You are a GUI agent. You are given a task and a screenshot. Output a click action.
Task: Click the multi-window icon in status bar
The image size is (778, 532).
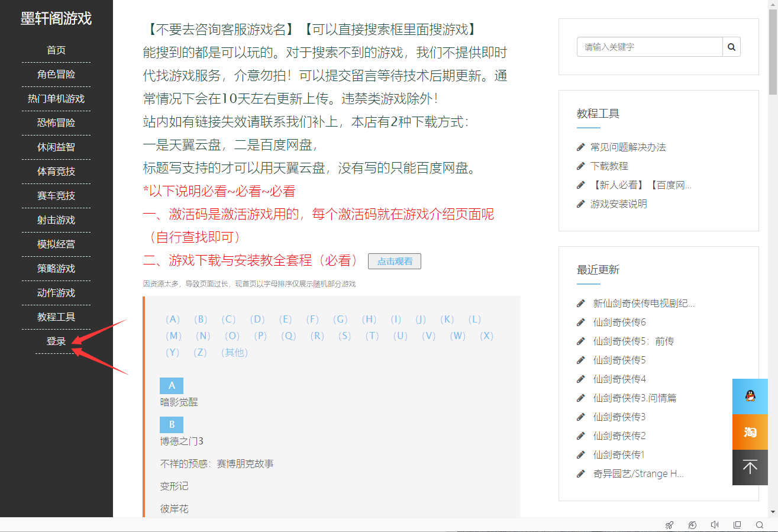[737, 525]
